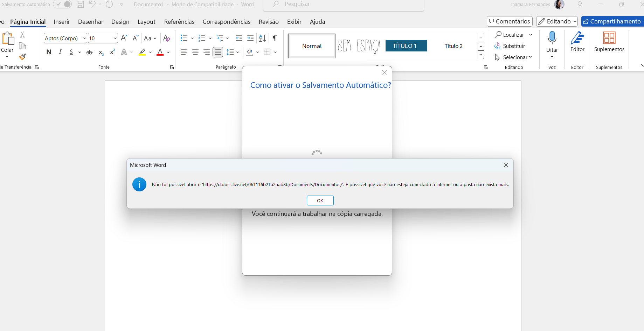Apply yellow text highlight color
Image resolution: width=644 pixels, height=331 pixels.
(142, 52)
